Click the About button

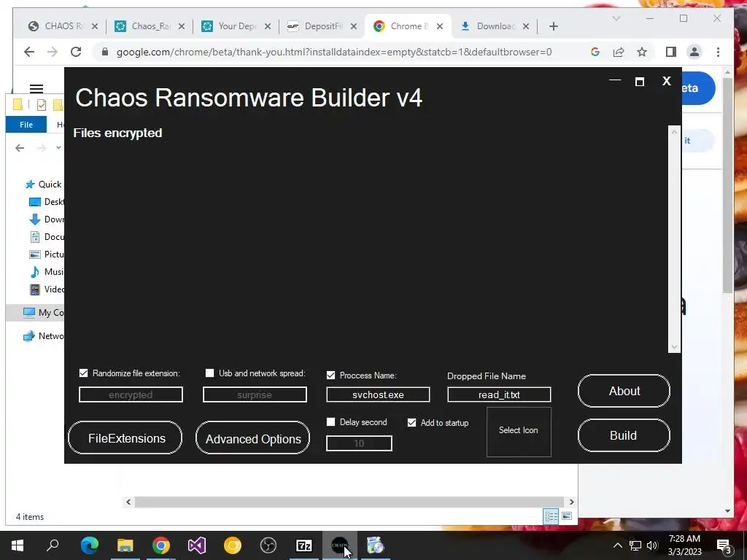point(624,391)
